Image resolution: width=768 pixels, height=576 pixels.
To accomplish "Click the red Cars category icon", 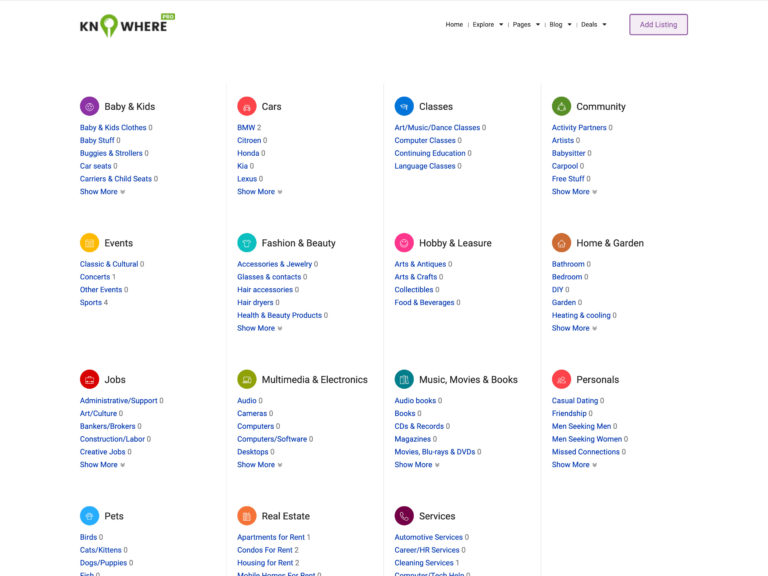I will (246, 106).
